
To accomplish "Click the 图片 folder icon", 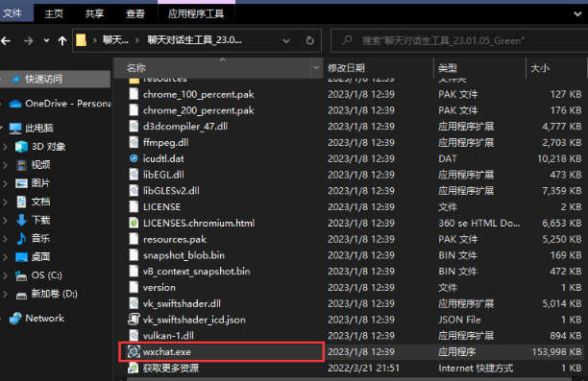I will click(21, 183).
